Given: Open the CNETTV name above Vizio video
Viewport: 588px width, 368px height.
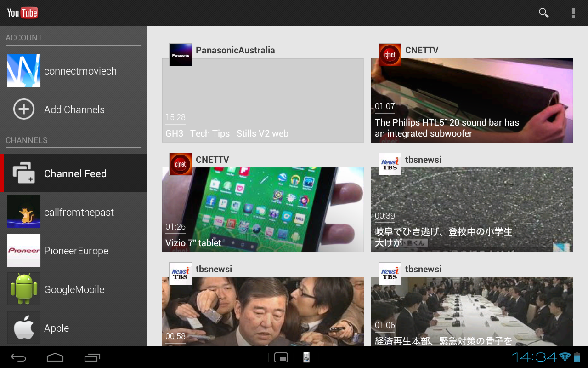Looking at the screenshot, I should (212, 160).
